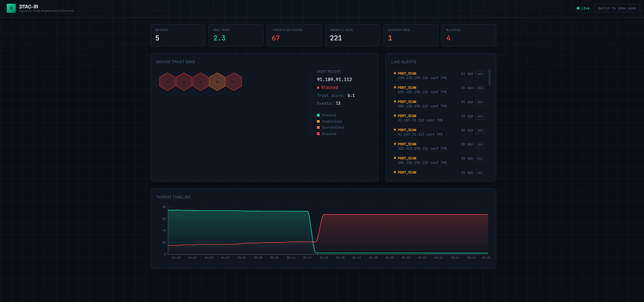Acknowledge the 91.189.91.113 alert
The width and height of the screenshot is (644, 302).
click(480, 130)
